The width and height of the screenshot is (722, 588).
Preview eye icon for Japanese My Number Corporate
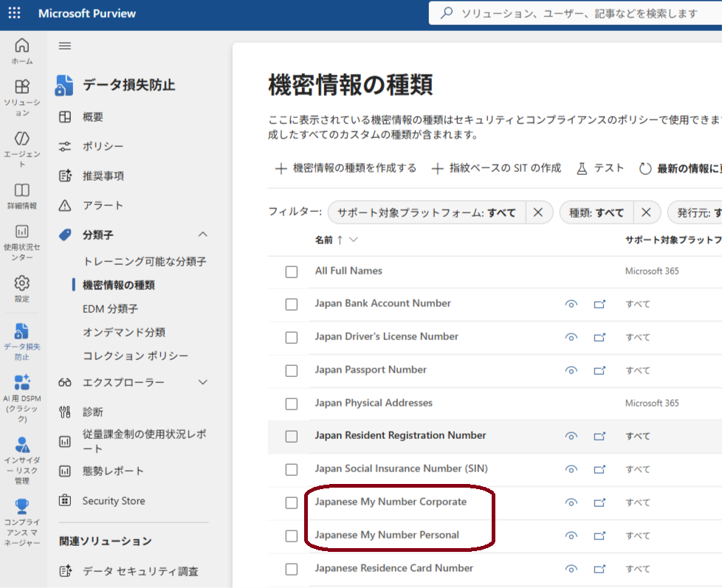571,502
